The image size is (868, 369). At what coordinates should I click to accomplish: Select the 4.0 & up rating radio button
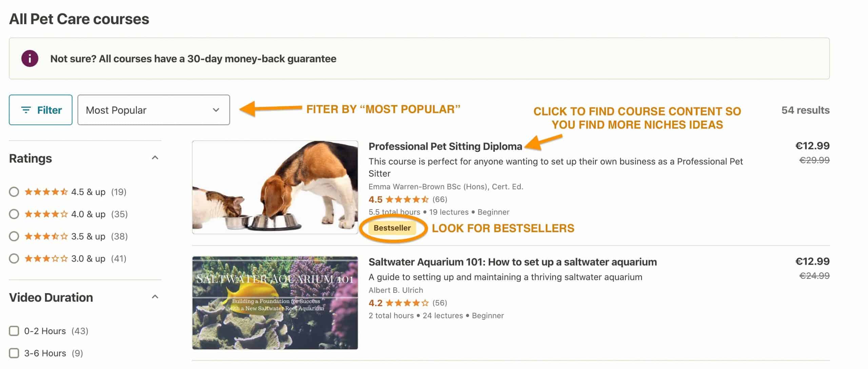(14, 214)
